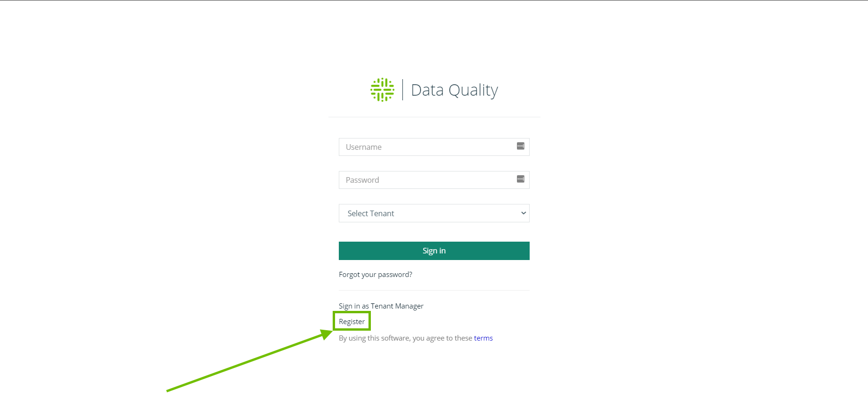The height and width of the screenshot is (415, 868).
Task: Click the Select Tenant chevron arrow
Action: (523, 213)
